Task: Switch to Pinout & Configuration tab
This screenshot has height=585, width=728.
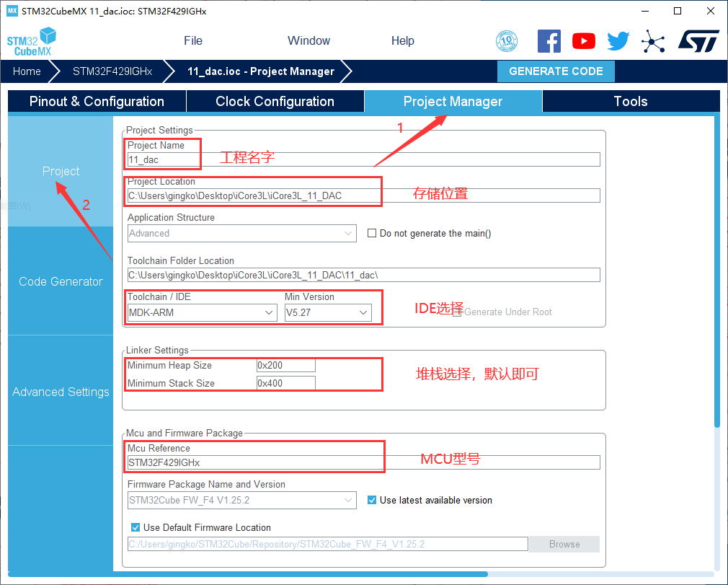Action: (x=97, y=102)
